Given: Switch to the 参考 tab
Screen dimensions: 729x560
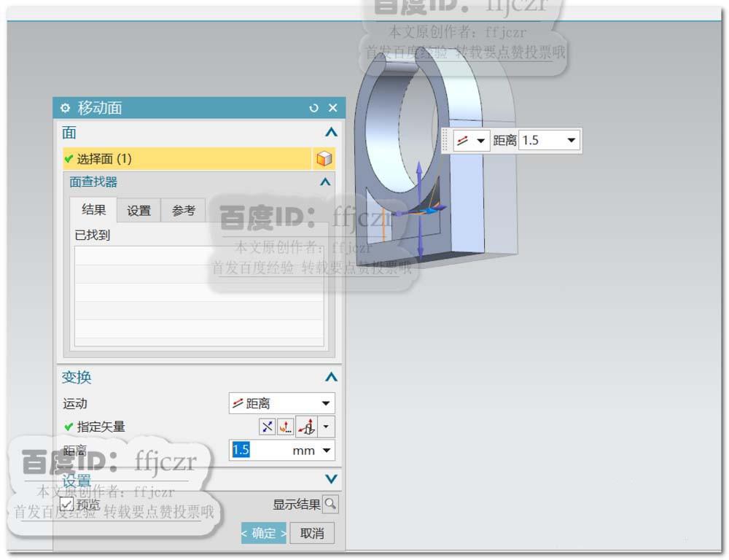Looking at the screenshot, I should click(x=183, y=210).
